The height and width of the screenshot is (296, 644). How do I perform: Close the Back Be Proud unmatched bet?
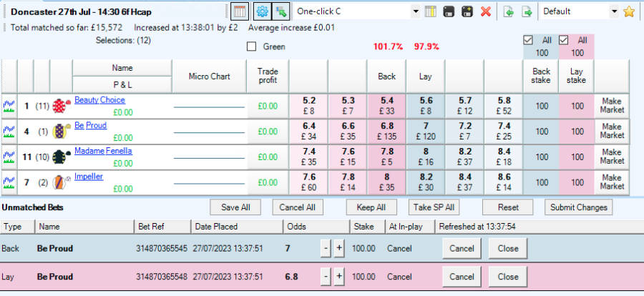[508, 248]
